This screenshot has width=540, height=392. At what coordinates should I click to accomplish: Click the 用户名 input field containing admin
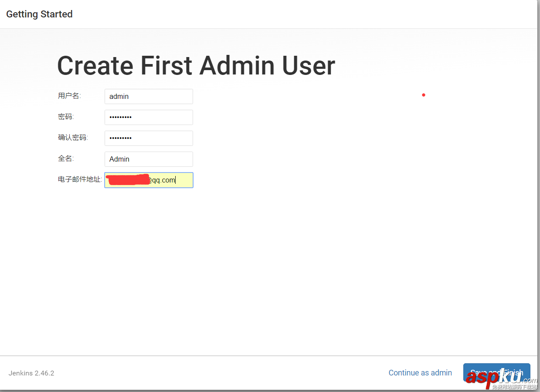[149, 97]
